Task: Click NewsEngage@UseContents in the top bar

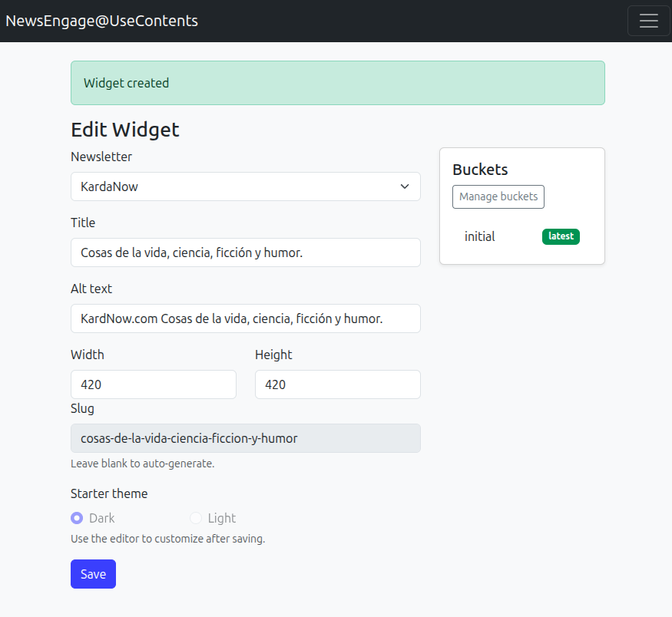Action: click(101, 20)
